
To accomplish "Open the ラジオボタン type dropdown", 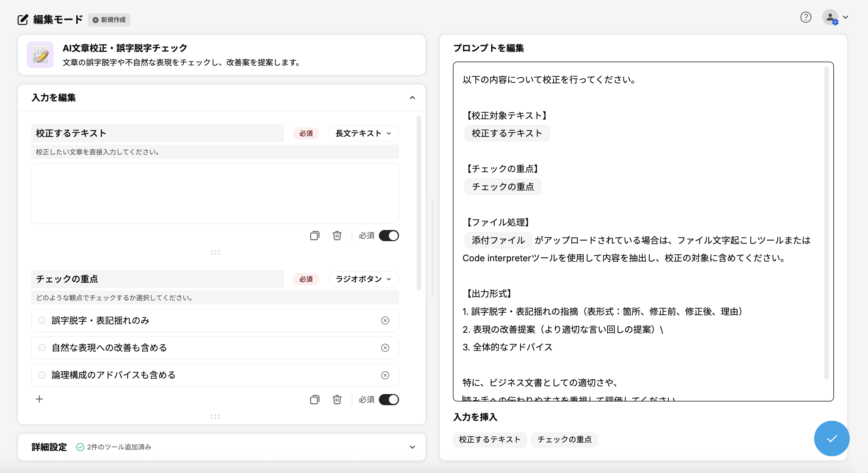I will tap(363, 279).
